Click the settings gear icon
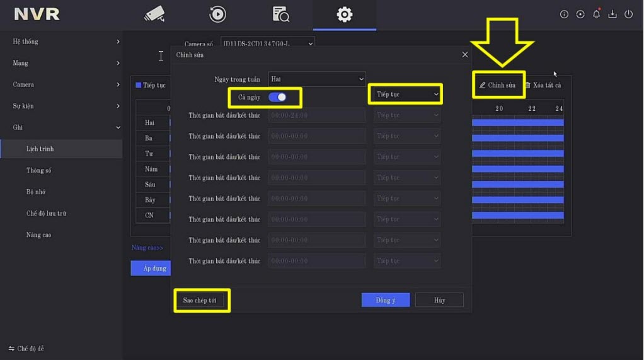The width and height of the screenshot is (644, 360). click(x=344, y=14)
